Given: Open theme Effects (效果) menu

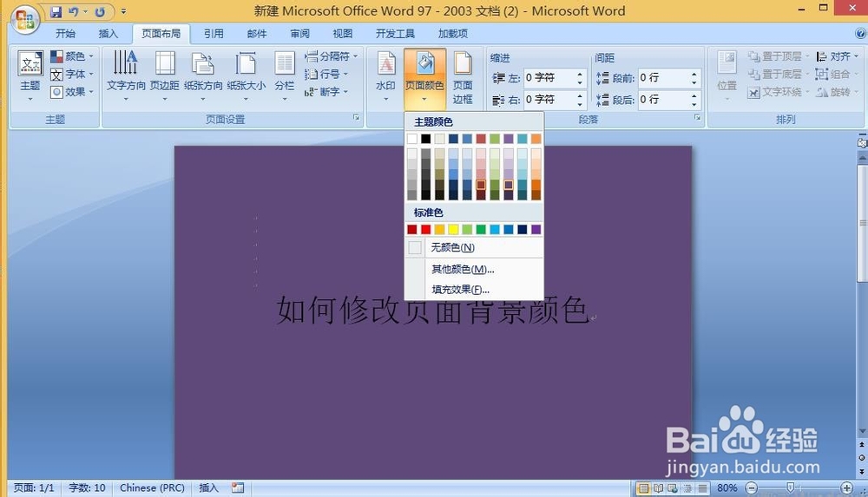Looking at the screenshot, I should pyautogui.click(x=72, y=91).
